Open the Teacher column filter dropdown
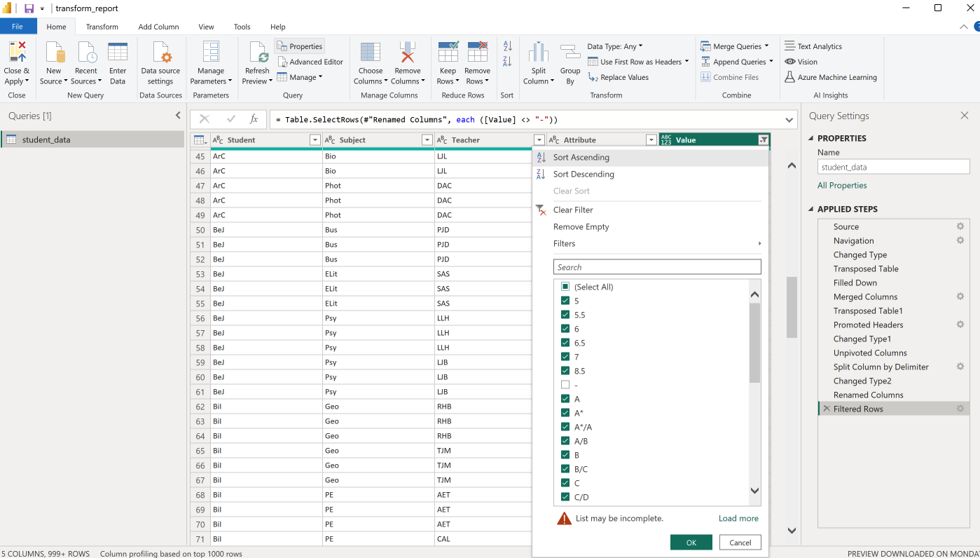The image size is (980, 558). tap(539, 140)
